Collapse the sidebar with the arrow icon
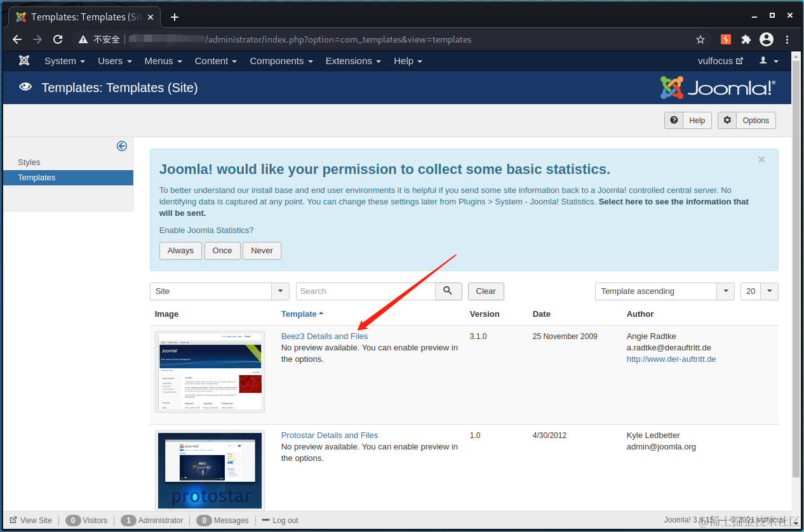The width and height of the screenshot is (804, 532). [122, 146]
